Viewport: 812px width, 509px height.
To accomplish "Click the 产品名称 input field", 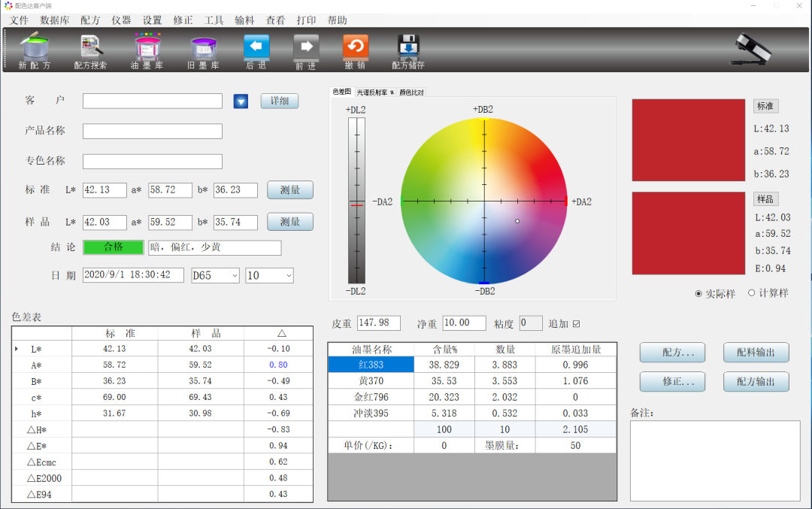I will click(x=153, y=132).
